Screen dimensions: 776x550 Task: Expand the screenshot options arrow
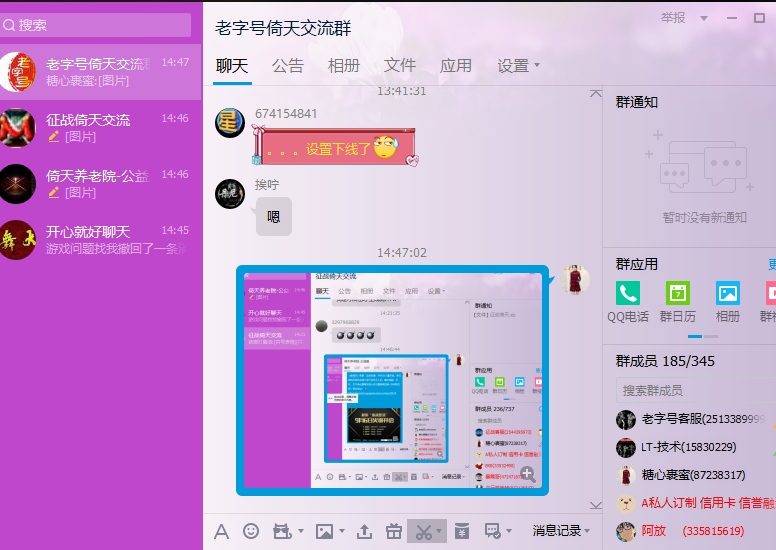439,531
